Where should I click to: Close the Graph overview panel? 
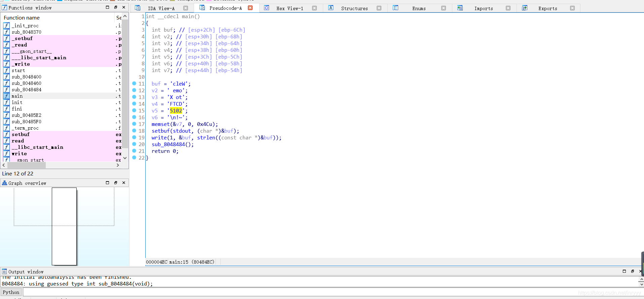(x=124, y=183)
